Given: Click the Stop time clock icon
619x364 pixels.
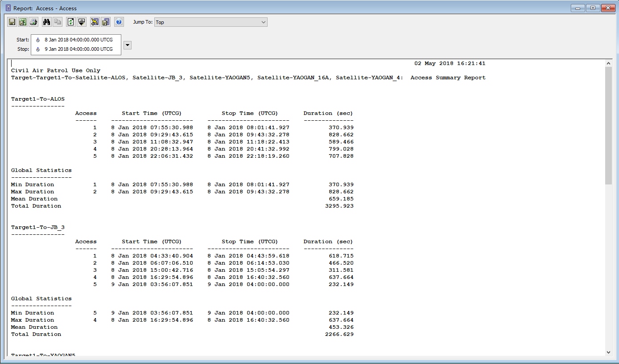Looking at the screenshot, I should (38, 49).
